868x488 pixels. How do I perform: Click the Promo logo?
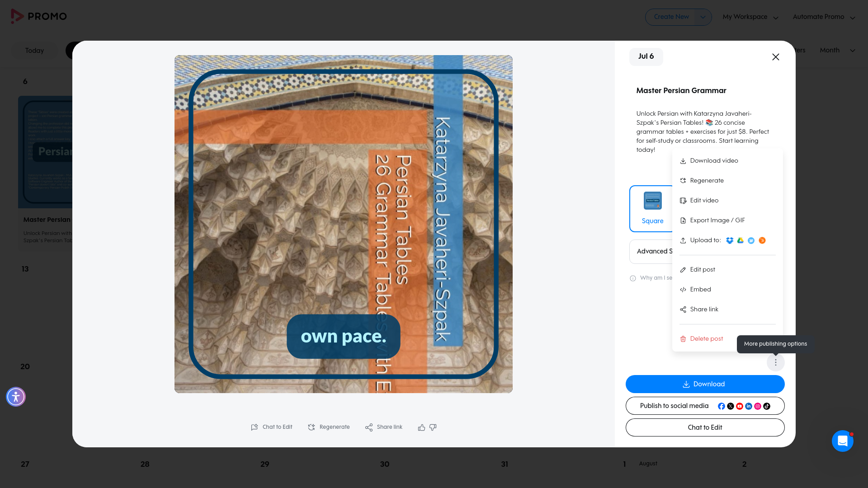click(39, 16)
